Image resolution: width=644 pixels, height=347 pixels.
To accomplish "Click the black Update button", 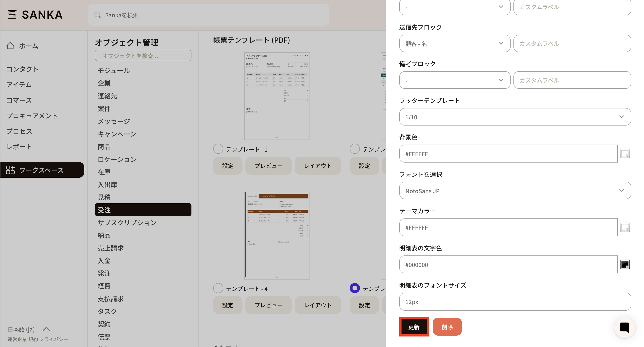I will [x=414, y=327].
